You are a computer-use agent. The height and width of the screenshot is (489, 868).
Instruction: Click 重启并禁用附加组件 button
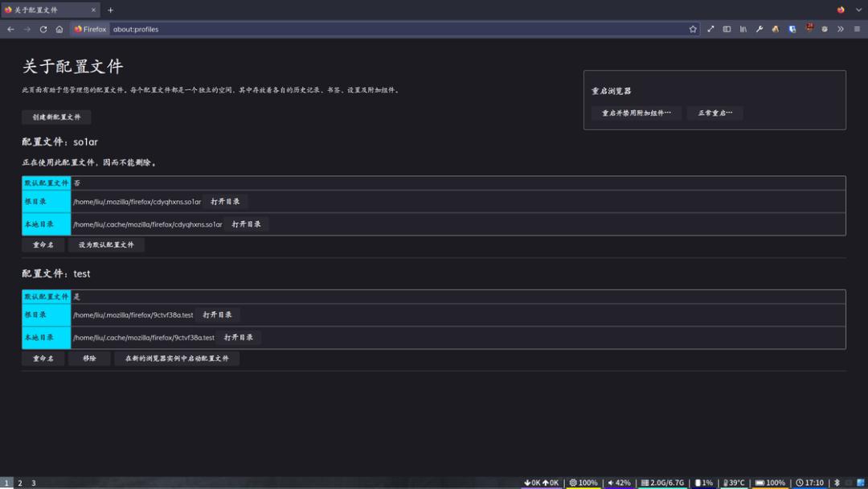(636, 113)
